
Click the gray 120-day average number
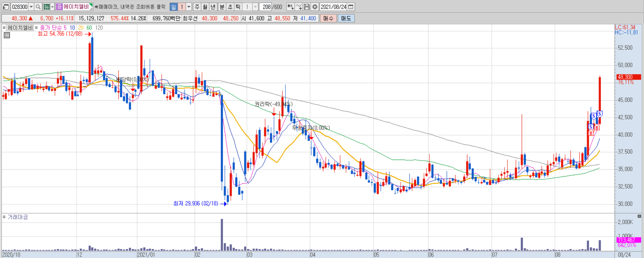(x=99, y=28)
